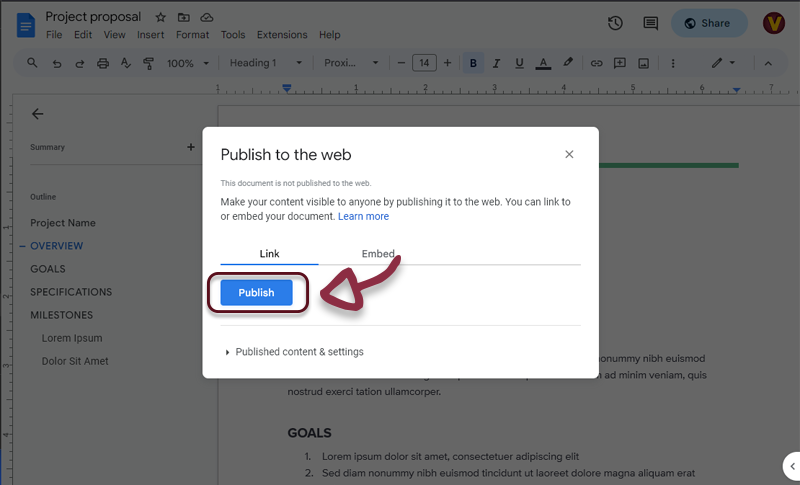Toggle bold formatting
This screenshot has height=485, width=800.
(x=473, y=63)
